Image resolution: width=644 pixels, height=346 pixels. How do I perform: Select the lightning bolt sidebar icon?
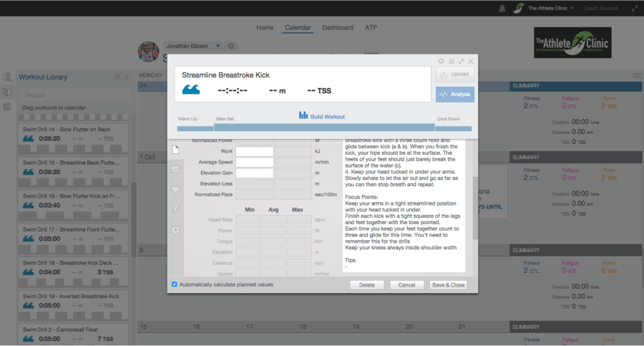[175, 210]
